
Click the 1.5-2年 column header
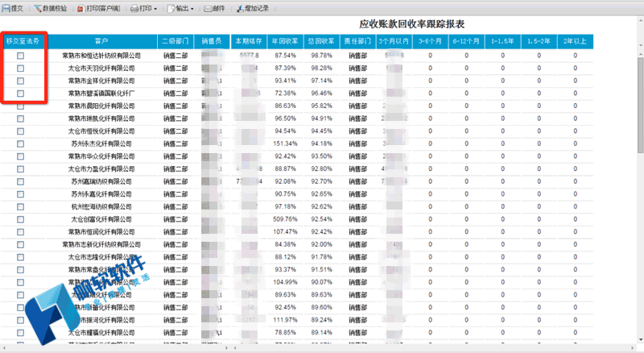pyautogui.click(x=539, y=41)
